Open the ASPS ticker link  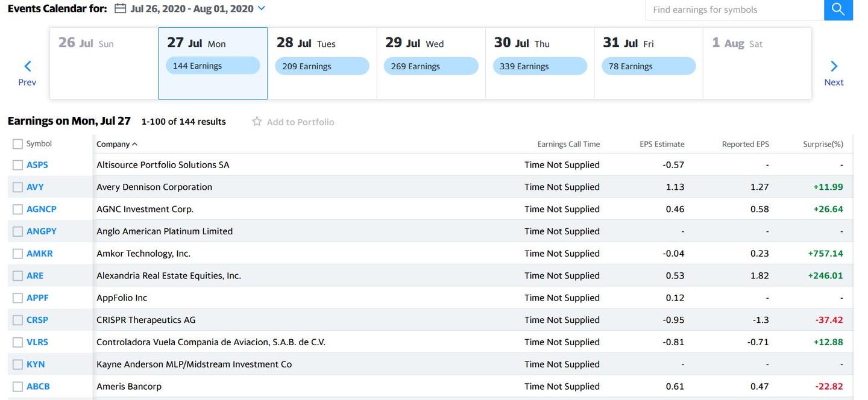pos(37,164)
